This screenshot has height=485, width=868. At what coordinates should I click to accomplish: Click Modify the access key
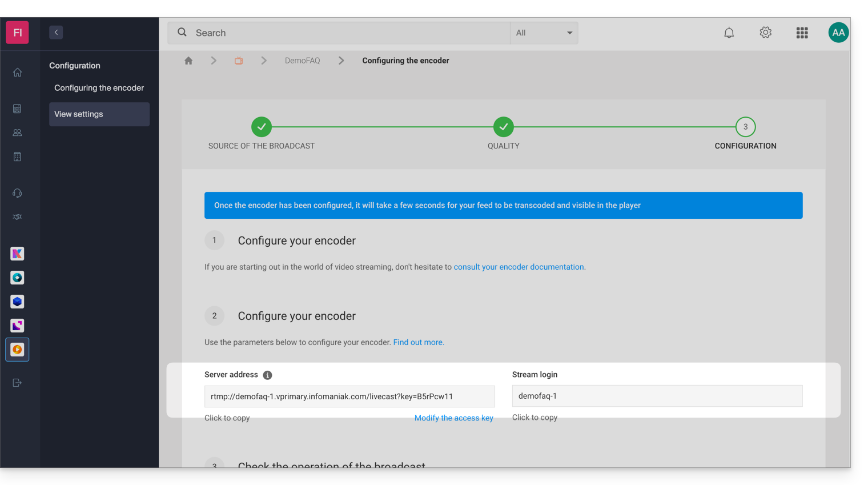click(x=453, y=418)
